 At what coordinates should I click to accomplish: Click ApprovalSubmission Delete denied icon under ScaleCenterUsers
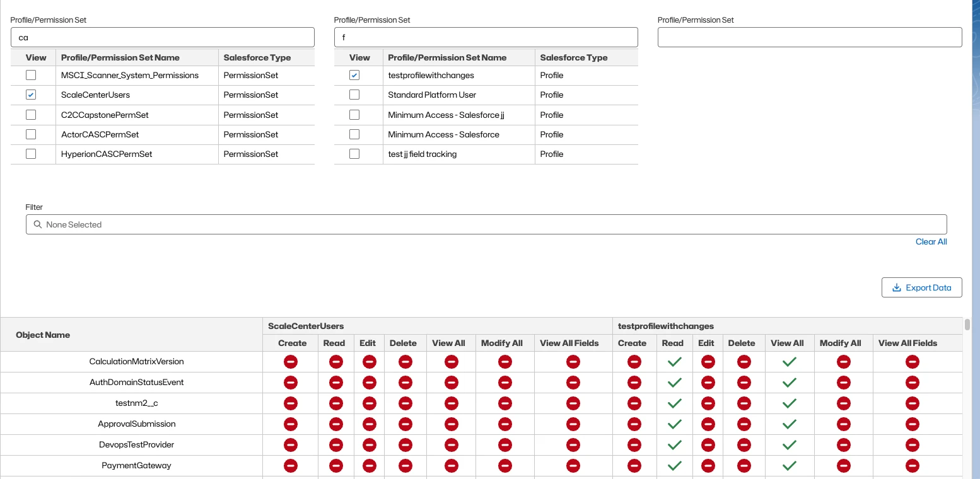pyautogui.click(x=405, y=424)
